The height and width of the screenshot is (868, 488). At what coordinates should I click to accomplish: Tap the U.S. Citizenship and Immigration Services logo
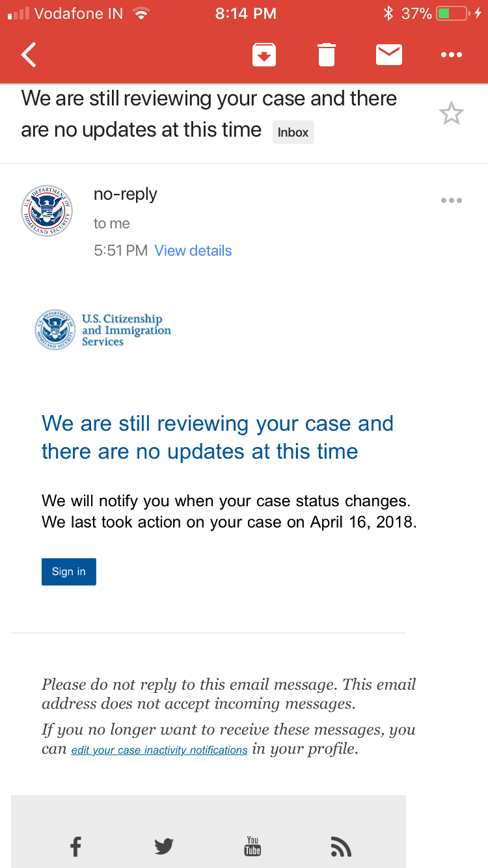click(x=103, y=330)
